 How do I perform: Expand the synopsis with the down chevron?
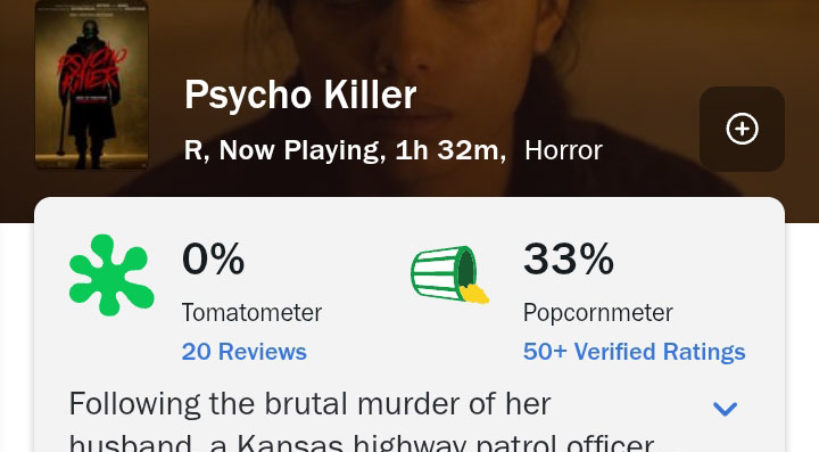pyautogui.click(x=724, y=408)
